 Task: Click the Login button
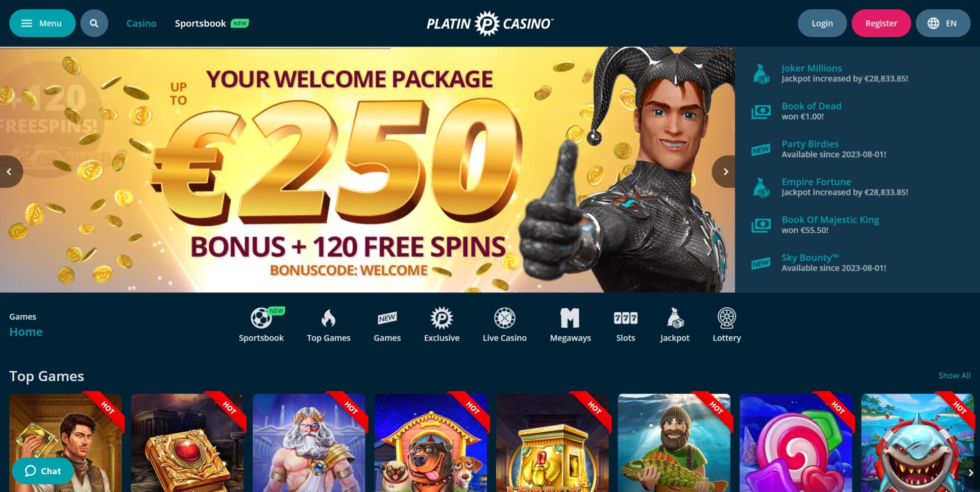[822, 23]
